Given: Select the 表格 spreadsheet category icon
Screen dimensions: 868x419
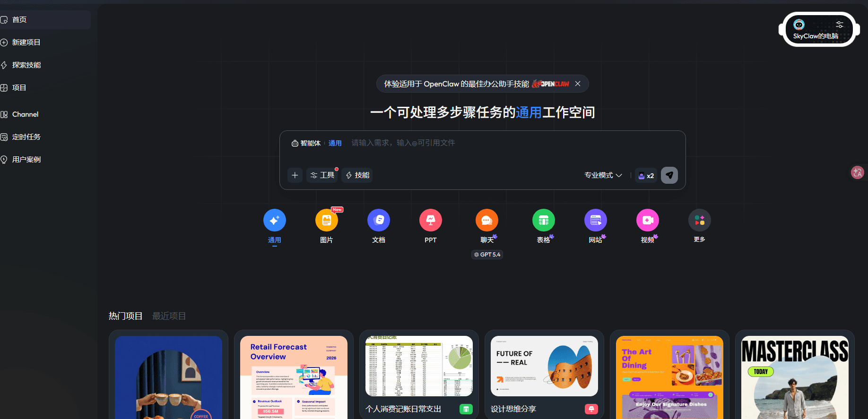Looking at the screenshot, I should click(544, 220).
